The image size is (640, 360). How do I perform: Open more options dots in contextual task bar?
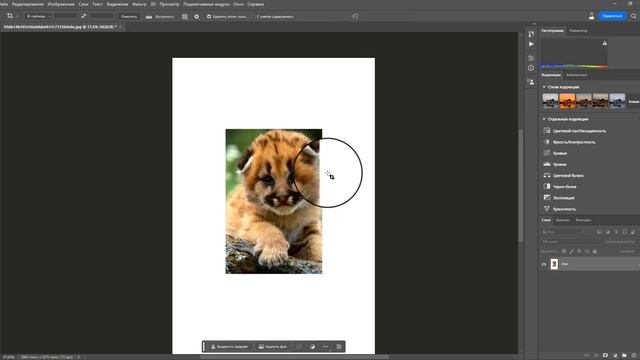325,347
